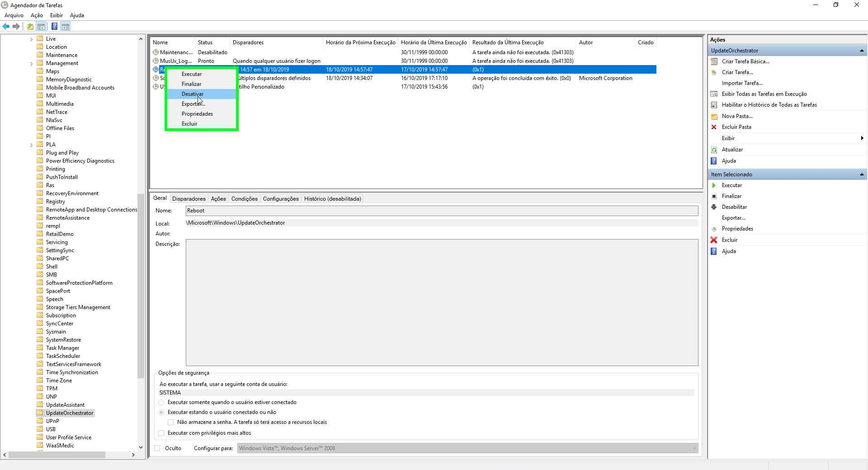Click the Back arrow toolbar icon
The width and height of the screenshot is (868, 470).
tap(6, 26)
